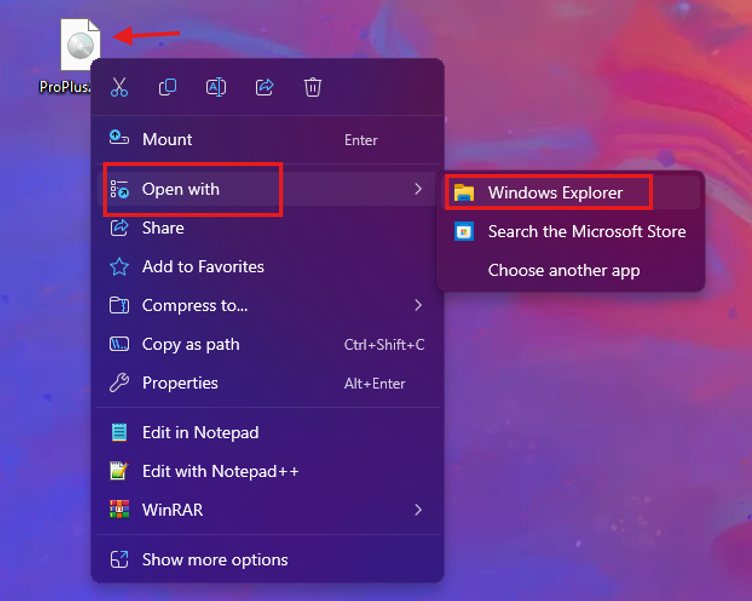752x601 pixels.
Task: Choose Edit with Notepad++
Action: point(267,471)
